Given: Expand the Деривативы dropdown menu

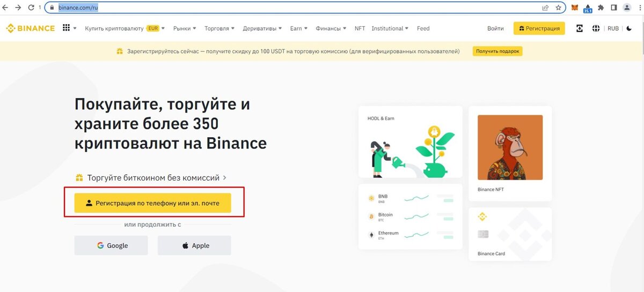Looking at the screenshot, I should pos(262,28).
